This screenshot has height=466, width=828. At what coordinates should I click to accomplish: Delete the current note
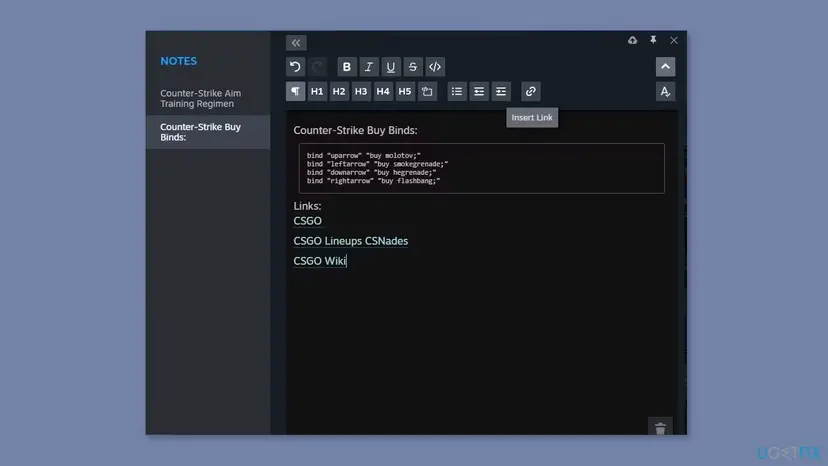point(660,427)
